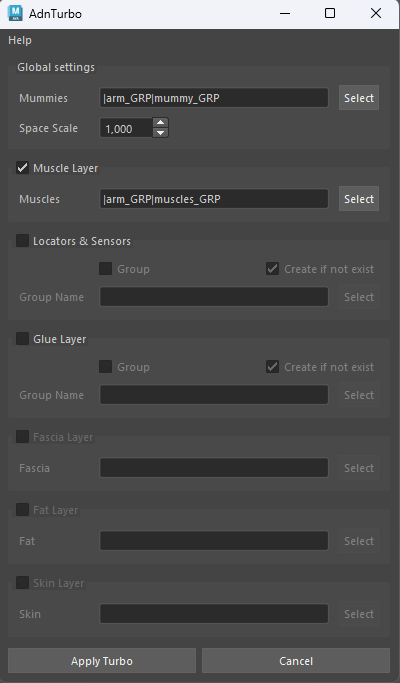
Task: Enable the Locators & Sensors checkbox
Action: click(x=22, y=240)
